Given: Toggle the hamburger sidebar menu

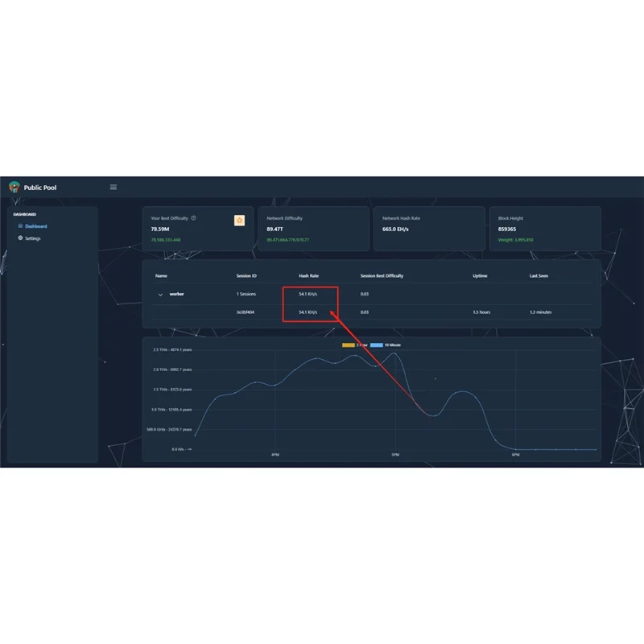Looking at the screenshot, I should pos(114,188).
